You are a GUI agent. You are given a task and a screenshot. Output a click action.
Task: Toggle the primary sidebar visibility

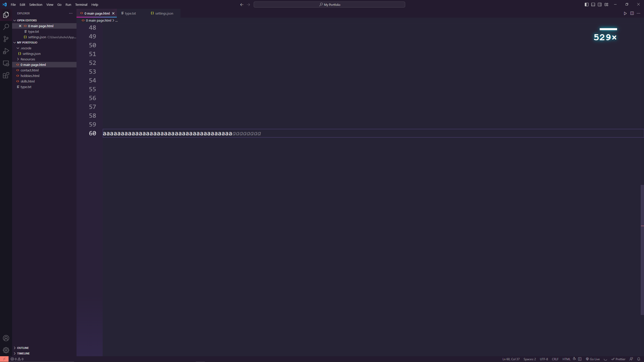[x=586, y=4]
